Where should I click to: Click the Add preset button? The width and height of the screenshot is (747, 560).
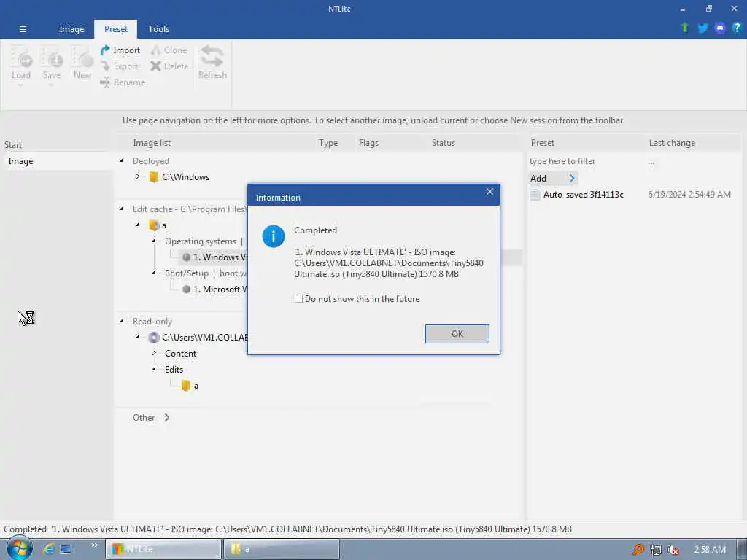pos(553,179)
